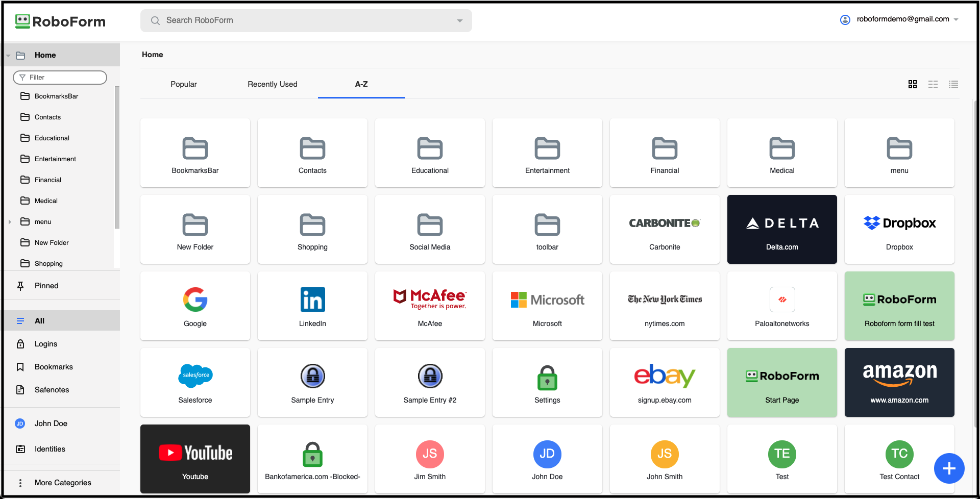Switch to the Recently Used tab
Viewport: 980px width, 499px height.
pos(273,84)
